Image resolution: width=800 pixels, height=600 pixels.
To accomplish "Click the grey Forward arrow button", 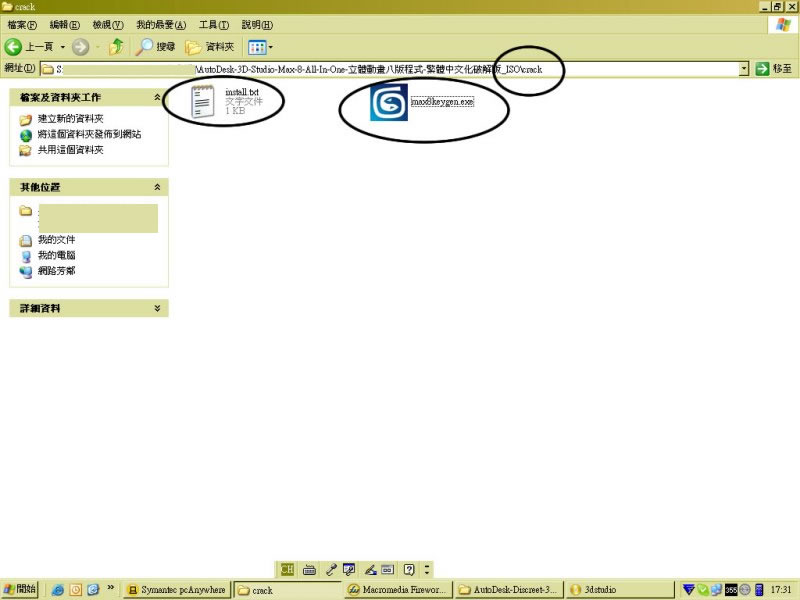I will 80,47.
